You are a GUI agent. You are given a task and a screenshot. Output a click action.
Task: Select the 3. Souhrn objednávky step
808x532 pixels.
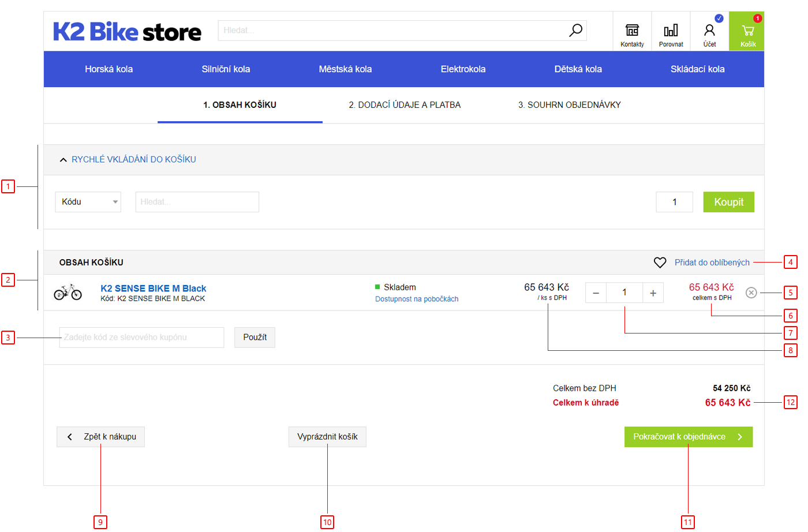(x=569, y=105)
